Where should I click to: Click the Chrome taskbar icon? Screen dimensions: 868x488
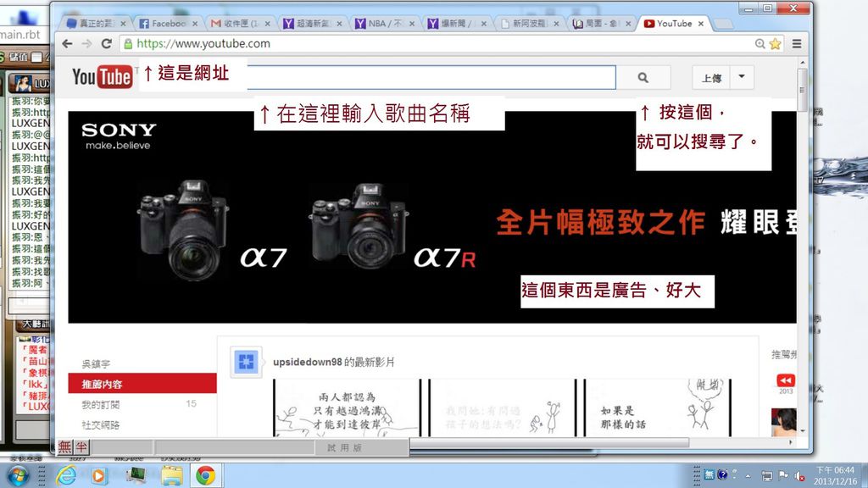(205, 475)
